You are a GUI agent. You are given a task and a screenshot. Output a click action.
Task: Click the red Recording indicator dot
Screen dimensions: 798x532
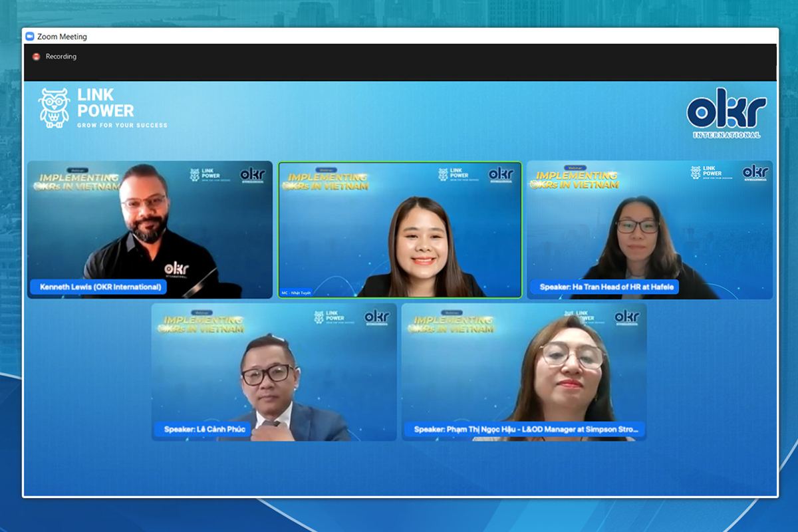click(x=36, y=57)
